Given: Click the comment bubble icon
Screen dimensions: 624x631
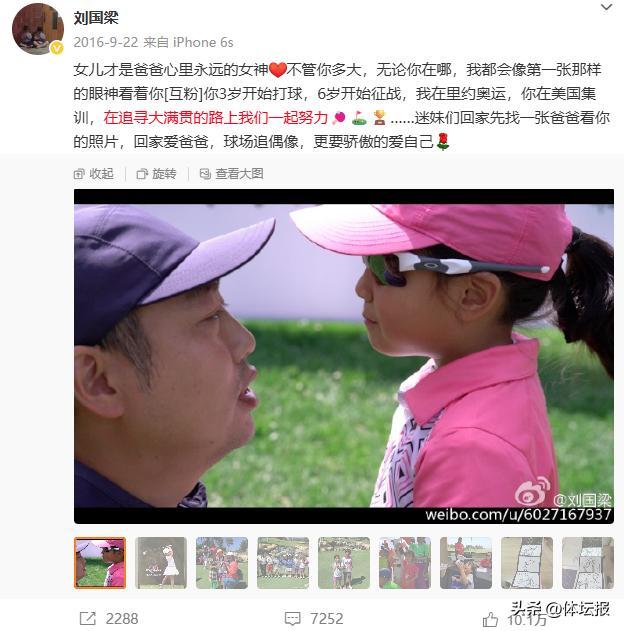Looking at the screenshot, I should 292,618.
